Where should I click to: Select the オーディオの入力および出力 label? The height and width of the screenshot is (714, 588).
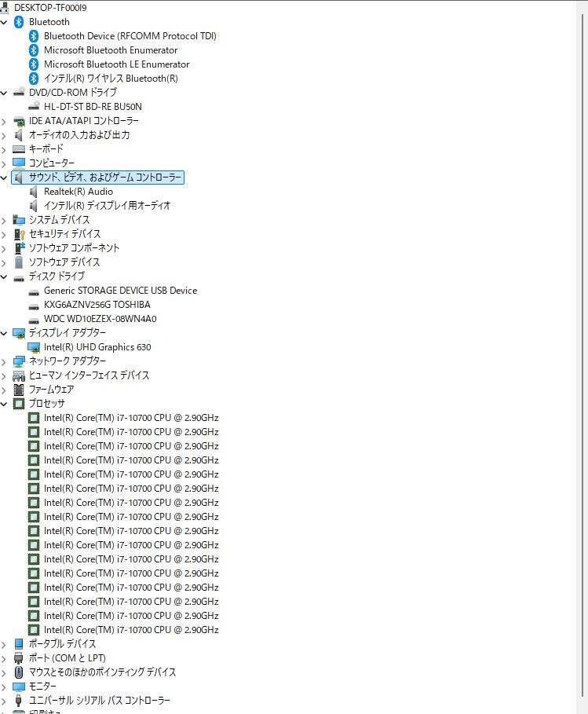79,135
